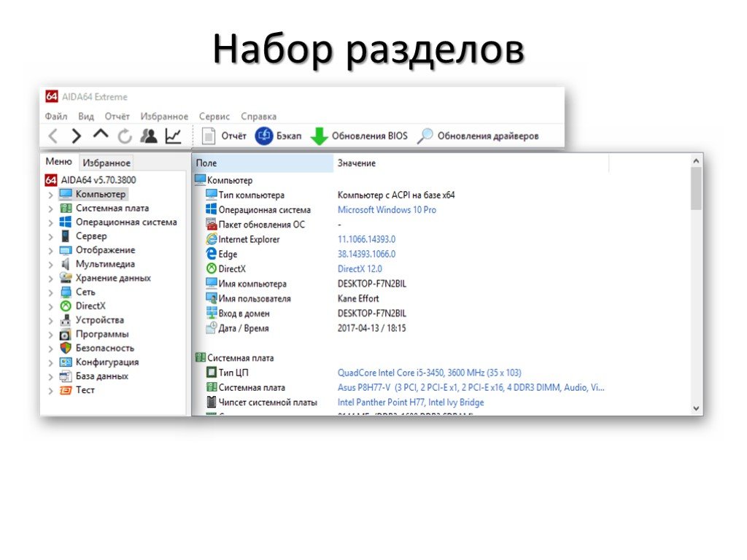The image size is (747, 560).
Task: Open the Сервис menu
Action: [214, 117]
